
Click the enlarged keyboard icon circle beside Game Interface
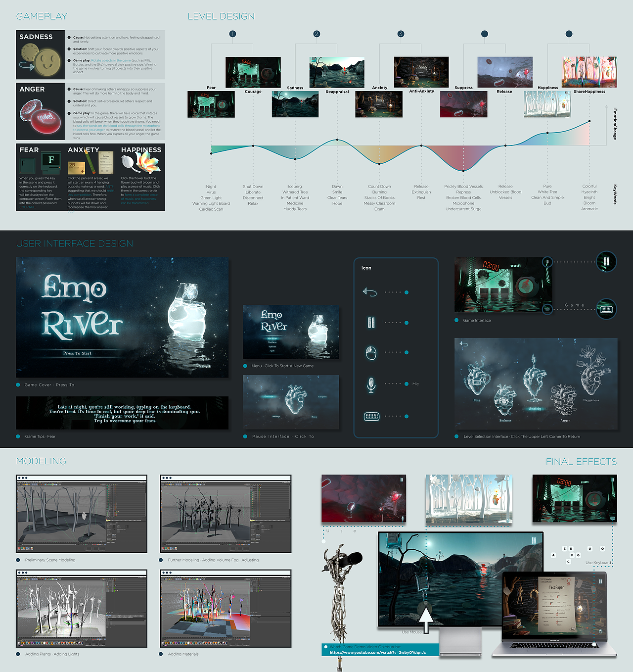tap(606, 309)
